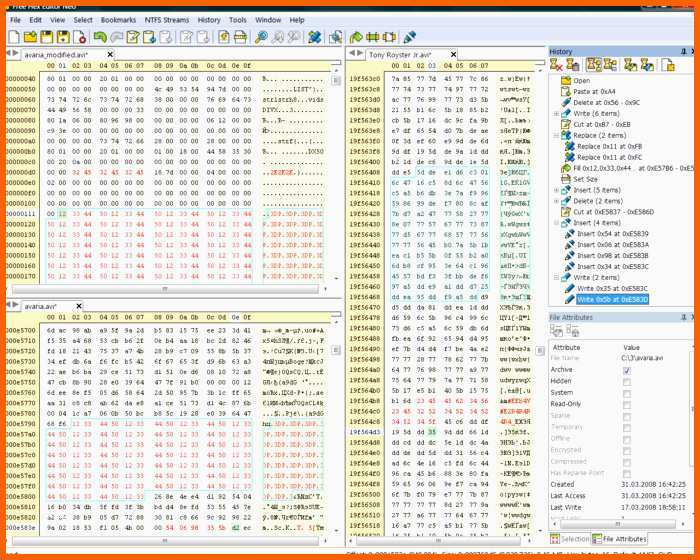
Task: Click the second File Attributes toolbar icon
Action: click(572, 330)
